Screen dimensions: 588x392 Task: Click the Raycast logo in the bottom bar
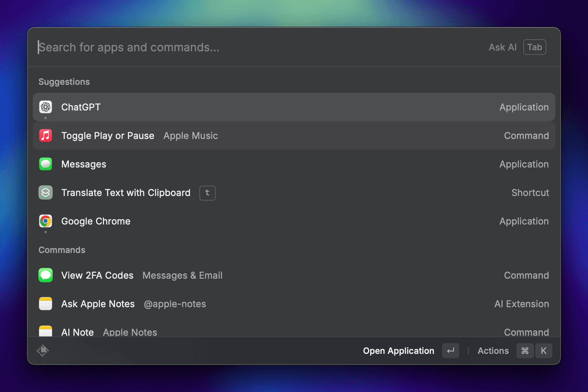(x=43, y=351)
